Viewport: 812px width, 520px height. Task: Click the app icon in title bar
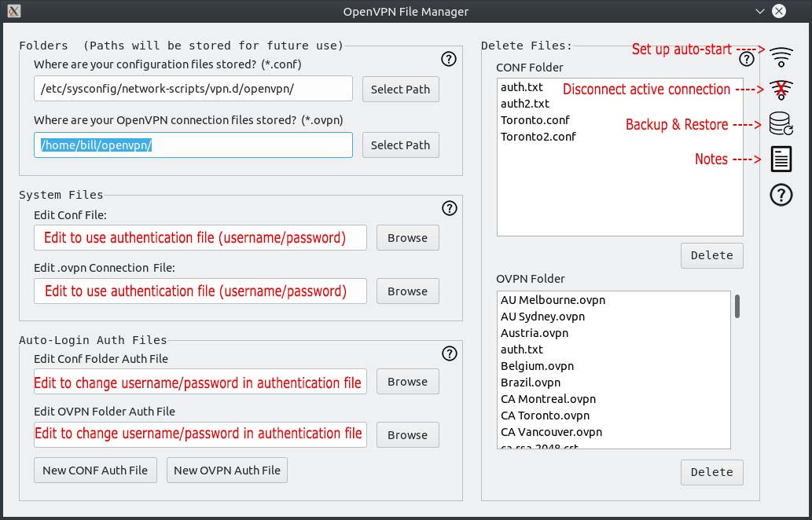pyautogui.click(x=14, y=11)
